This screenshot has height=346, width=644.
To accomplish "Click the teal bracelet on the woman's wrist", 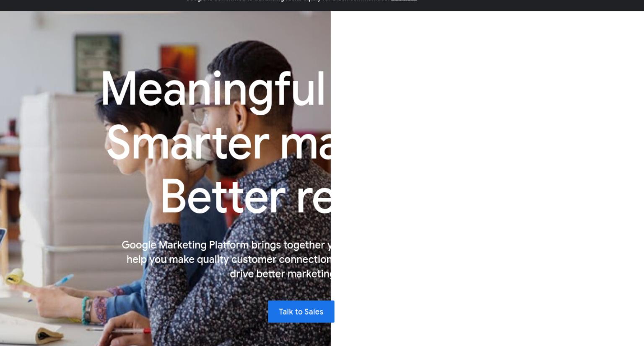I will coord(86,311).
